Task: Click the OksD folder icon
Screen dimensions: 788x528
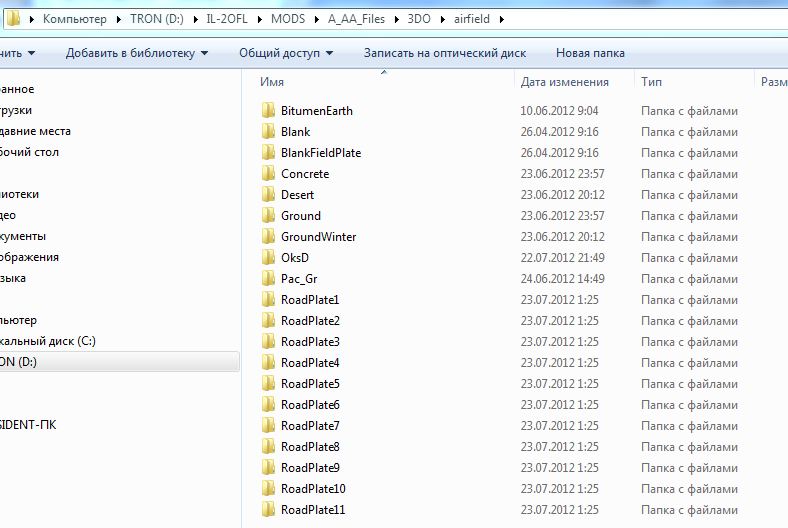Action: [x=268, y=257]
